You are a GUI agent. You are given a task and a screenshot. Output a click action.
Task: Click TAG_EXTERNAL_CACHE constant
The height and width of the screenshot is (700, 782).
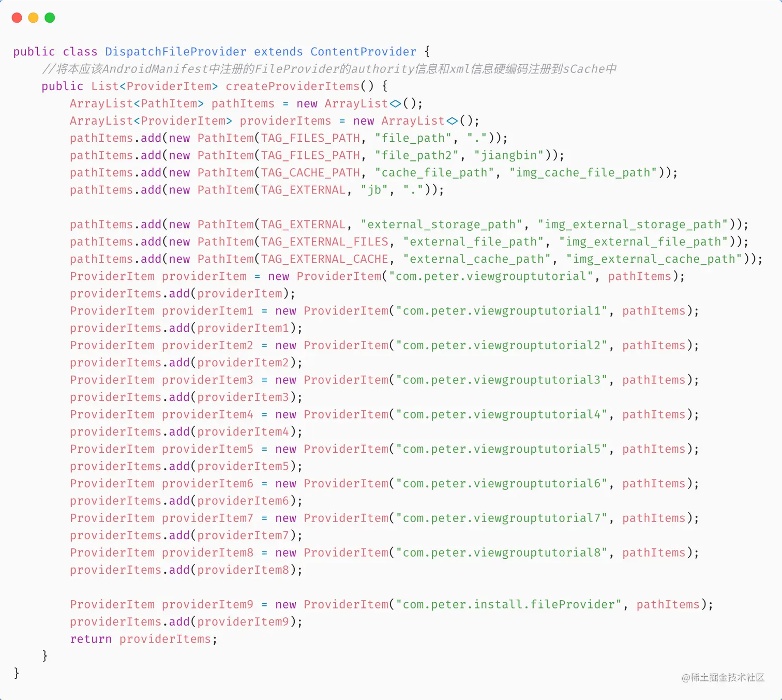324,259
